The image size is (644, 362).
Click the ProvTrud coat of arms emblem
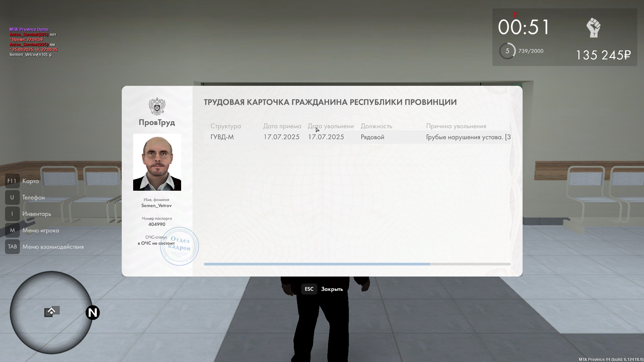(157, 106)
